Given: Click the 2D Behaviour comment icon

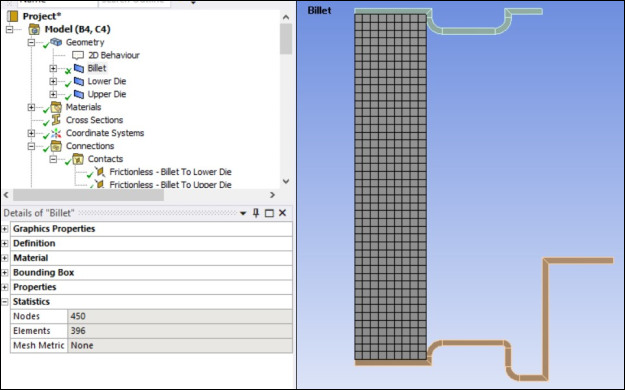Looking at the screenshot, I should click(x=78, y=55).
